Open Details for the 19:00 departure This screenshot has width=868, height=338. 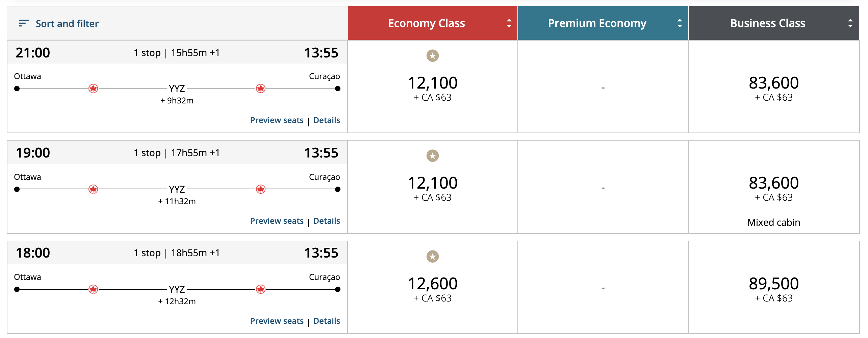click(327, 221)
